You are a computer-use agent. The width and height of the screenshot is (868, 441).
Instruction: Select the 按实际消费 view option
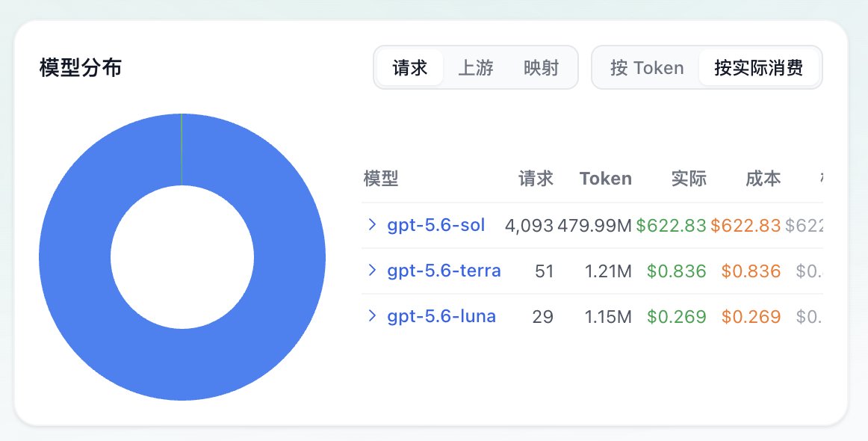click(x=758, y=67)
